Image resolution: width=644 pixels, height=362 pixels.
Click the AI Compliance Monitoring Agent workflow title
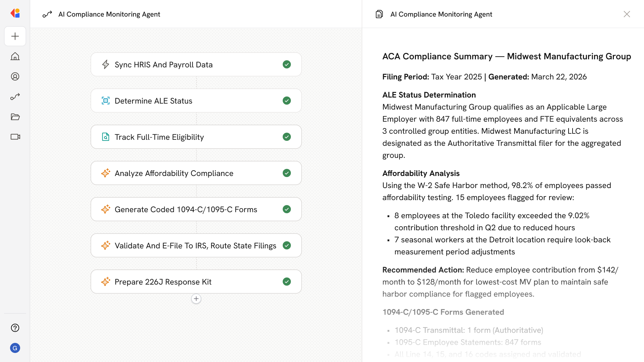click(x=109, y=14)
